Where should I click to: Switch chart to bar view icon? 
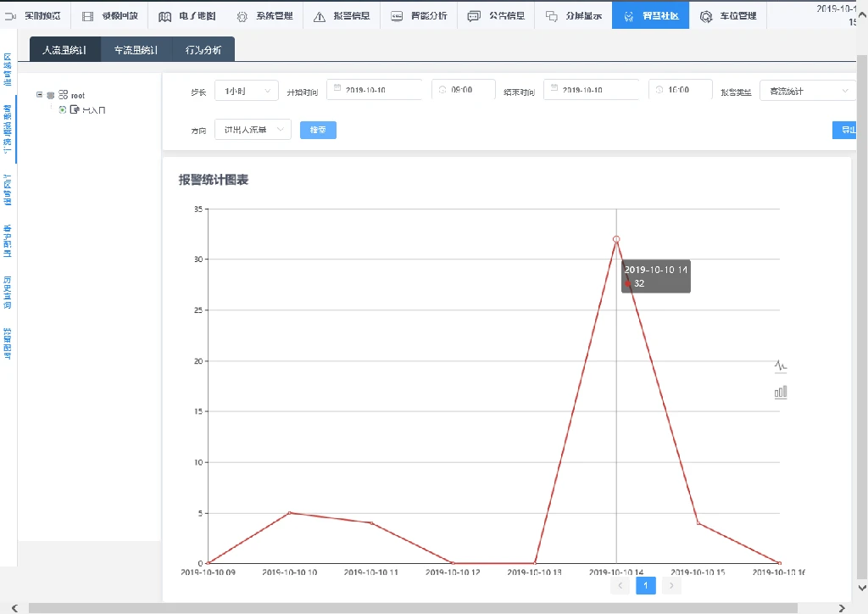(781, 392)
